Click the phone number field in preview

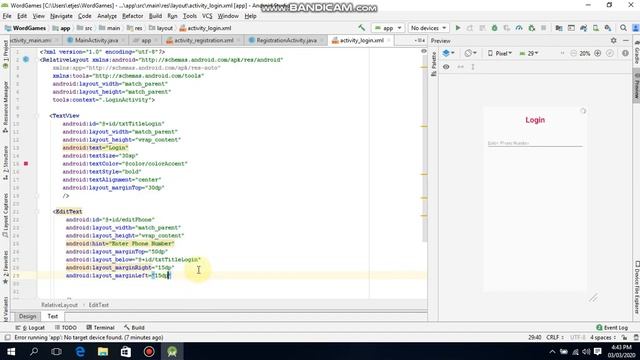(535, 143)
